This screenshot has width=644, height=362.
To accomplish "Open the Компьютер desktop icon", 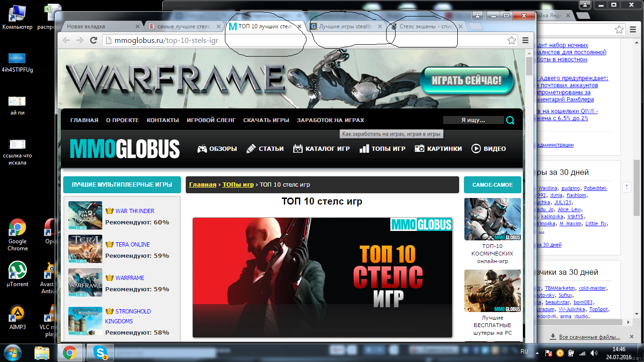I will [x=17, y=17].
